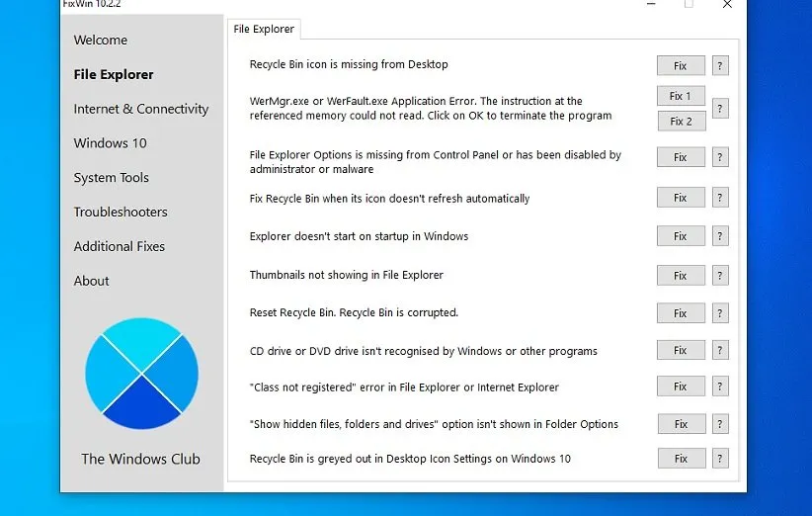812x516 pixels.
Task: Show help for Reset Recycle Bin entry
Action: [720, 313]
